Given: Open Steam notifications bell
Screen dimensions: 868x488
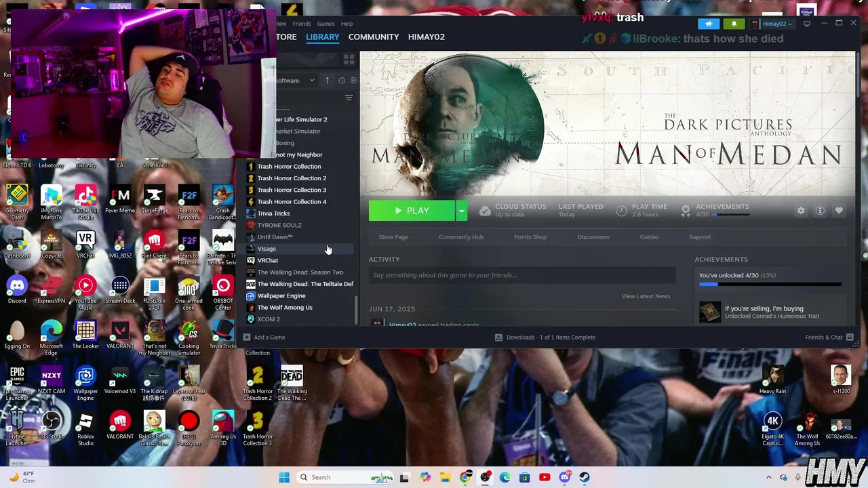Looking at the screenshot, I should point(734,24).
